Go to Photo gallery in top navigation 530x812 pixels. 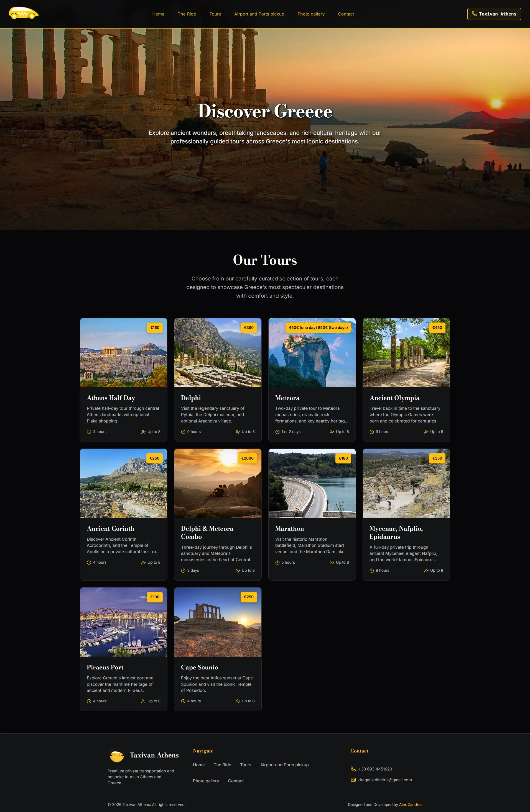point(311,14)
